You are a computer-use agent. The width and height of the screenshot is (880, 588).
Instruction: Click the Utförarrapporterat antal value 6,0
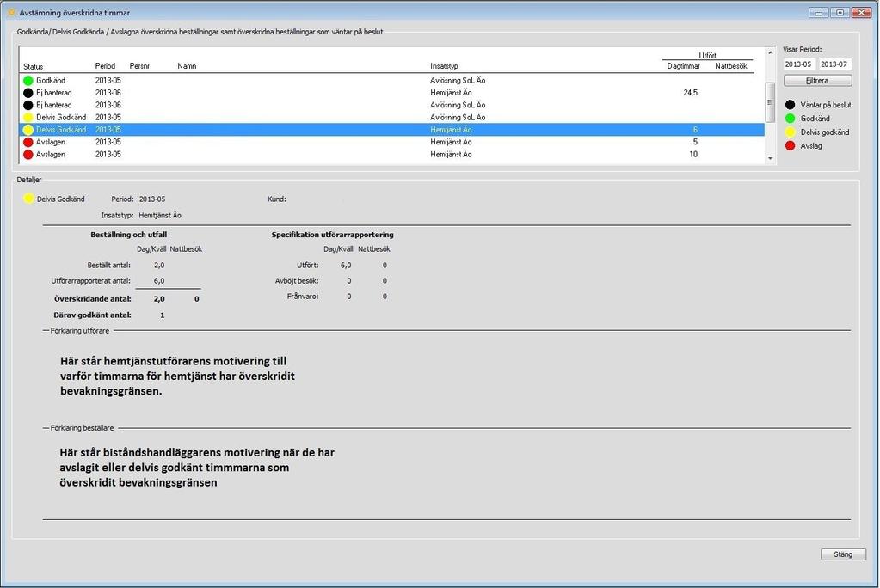[x=159, y=281]
